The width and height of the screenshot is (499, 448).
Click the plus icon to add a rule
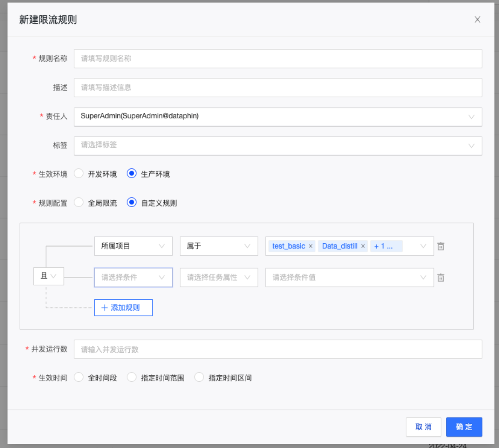104,307
